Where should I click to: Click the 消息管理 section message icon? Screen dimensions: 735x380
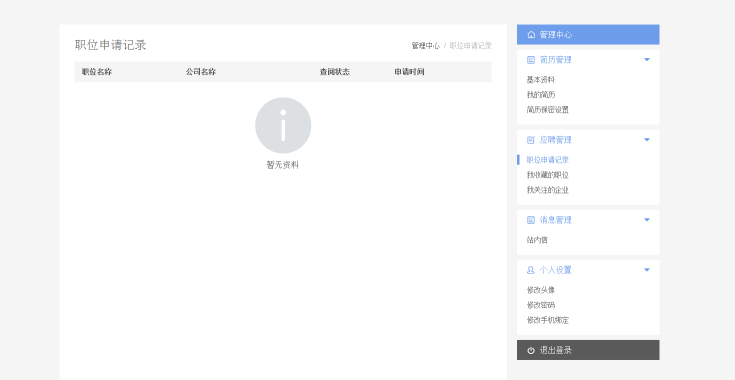point(531,220)
